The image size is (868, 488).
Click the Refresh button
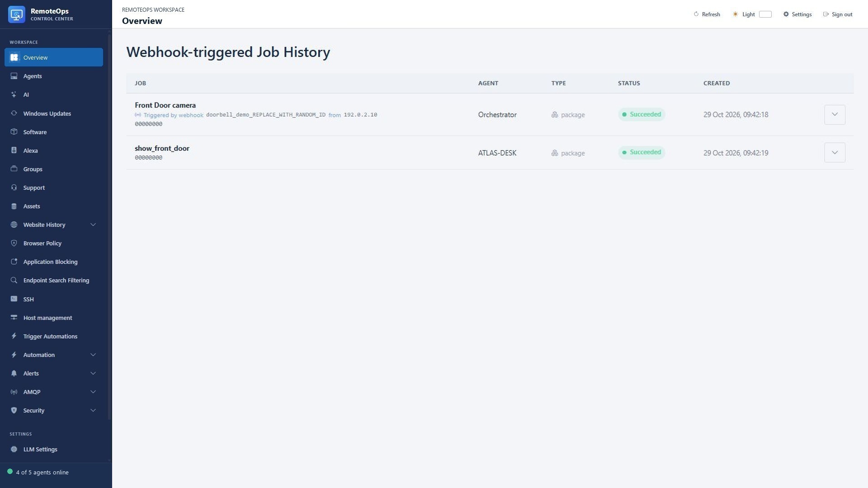[707, 14]
